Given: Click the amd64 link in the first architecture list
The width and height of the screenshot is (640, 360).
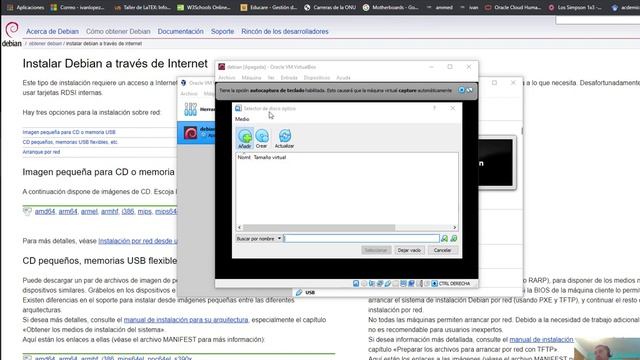Looking at the screenshot, I should pyautogui.click(x=45, y=211).
